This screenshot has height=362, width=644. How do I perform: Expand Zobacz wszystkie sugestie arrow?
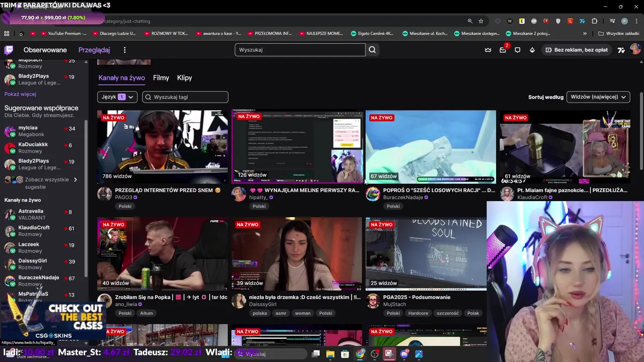tap(75, 179)
